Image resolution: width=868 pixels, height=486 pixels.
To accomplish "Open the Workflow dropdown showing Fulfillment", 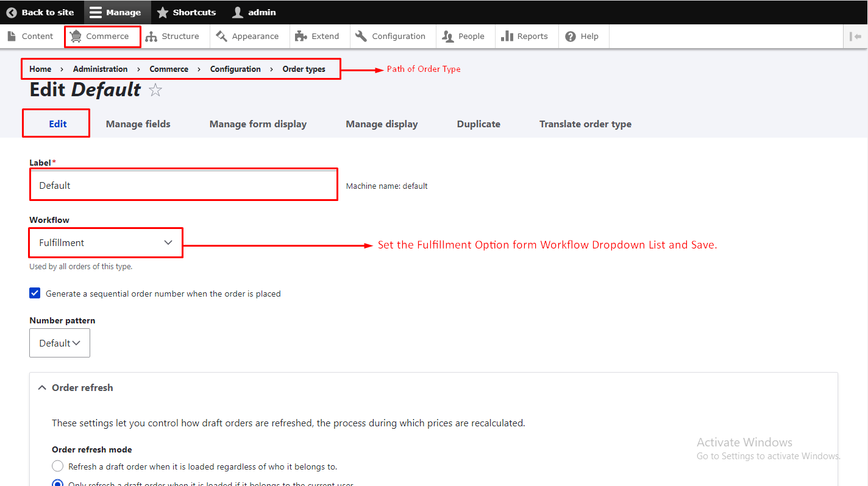I will click(105, 243).
